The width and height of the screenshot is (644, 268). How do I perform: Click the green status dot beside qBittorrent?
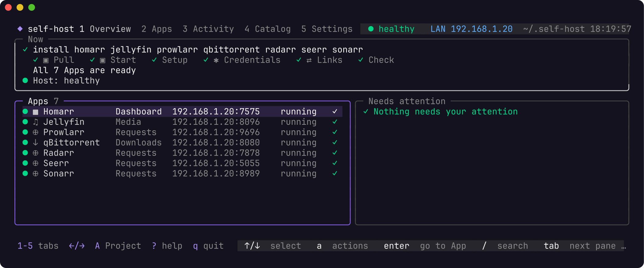[25, 143]
